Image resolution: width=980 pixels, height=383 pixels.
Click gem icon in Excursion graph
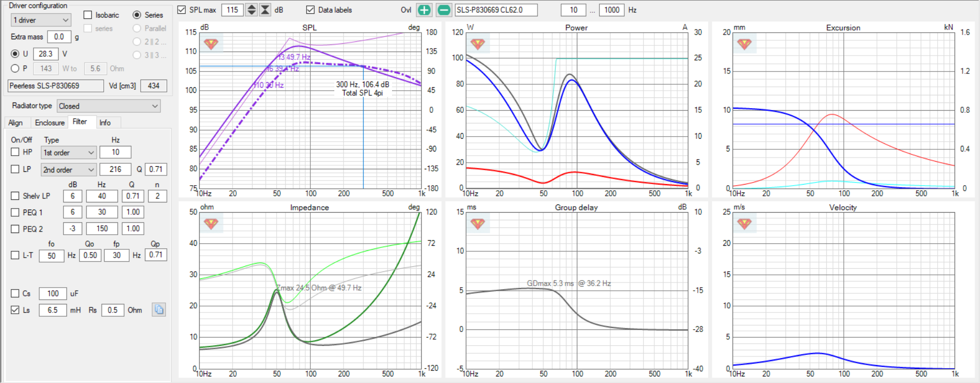tap(745, 44)
